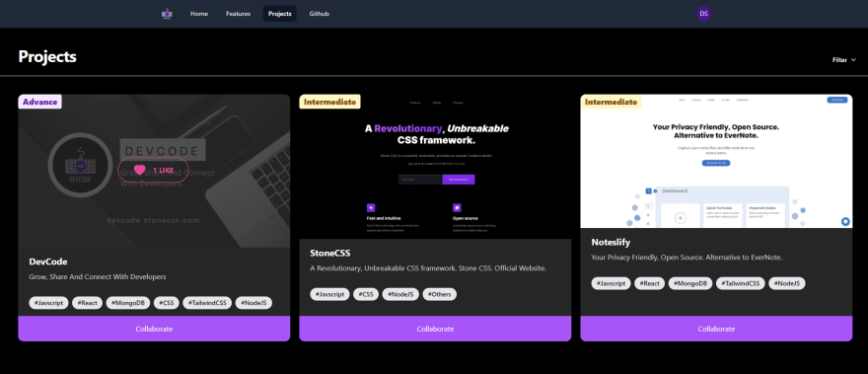Go to the Home page
Screen dimensions: 868x374
tap(199, 14)
